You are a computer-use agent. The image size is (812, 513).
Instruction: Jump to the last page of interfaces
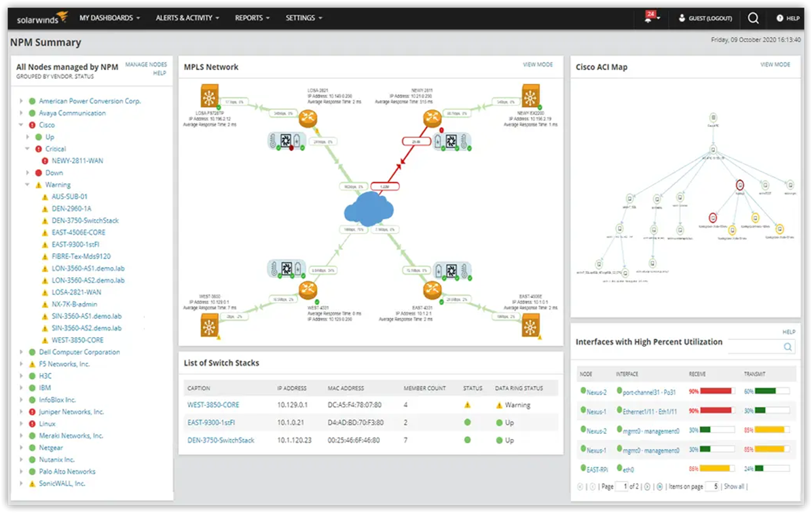[x=659, y=487]
